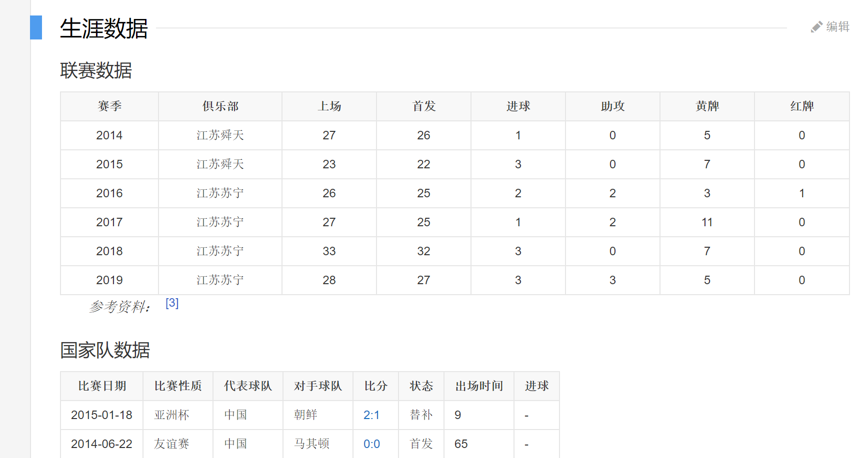The height and width of the screenshot is (458, 868).
Task: Select season cell 2018
Action: pos(109,251)
